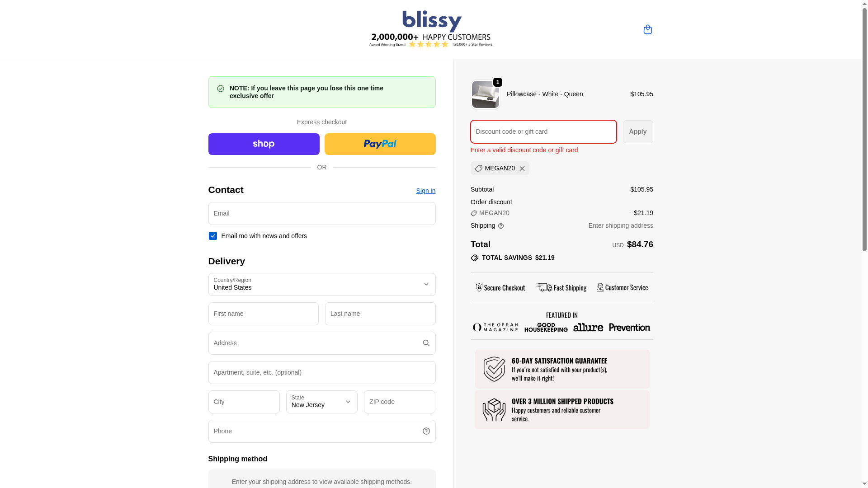Open the Country/Region dropdown
Viewport: 868px width, 488px height.
click(321, 284)
